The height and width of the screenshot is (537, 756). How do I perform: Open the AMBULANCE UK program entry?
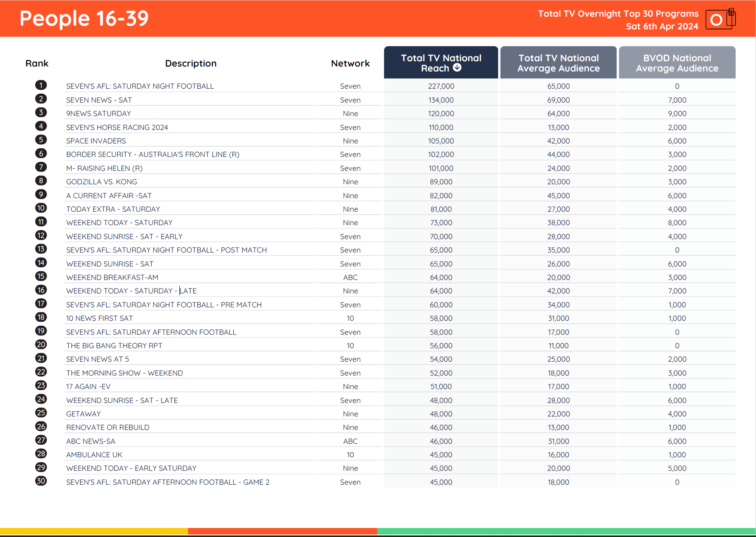point(94,454)
